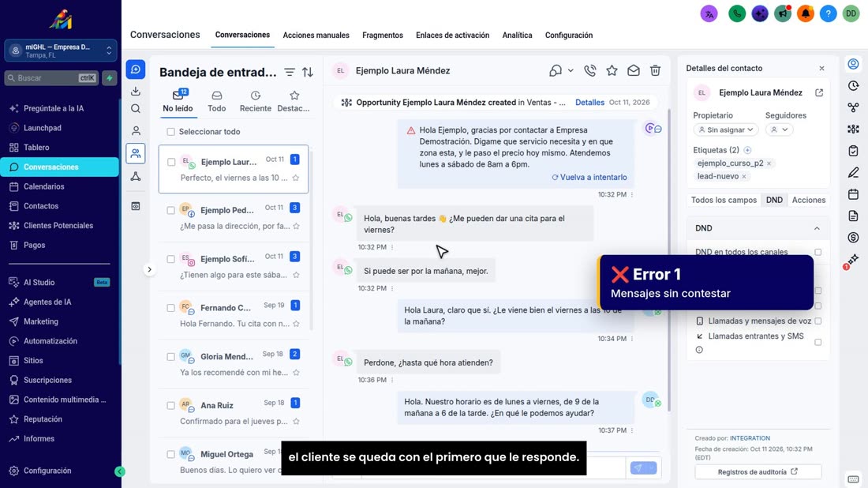
Task: Remove the lead-nuevo tag
Action: click(x=744, y=177)
